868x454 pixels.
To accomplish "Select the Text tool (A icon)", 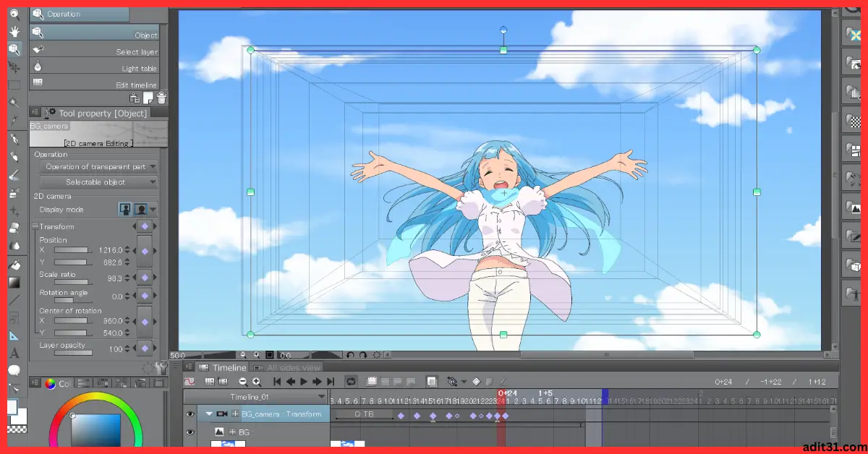I will [14, 354].
